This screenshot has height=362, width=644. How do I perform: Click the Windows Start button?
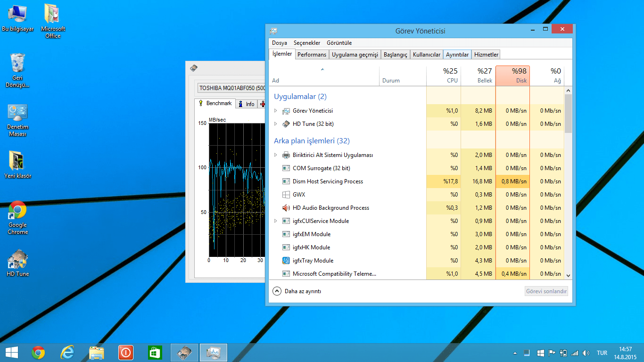point(12,352)
